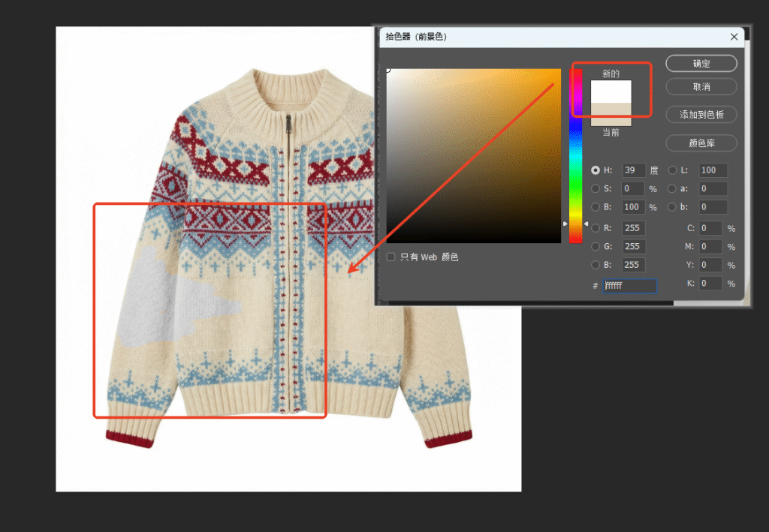Choose the R red channel radio button
Screen dimensions: 769x532
coord(596,228)
